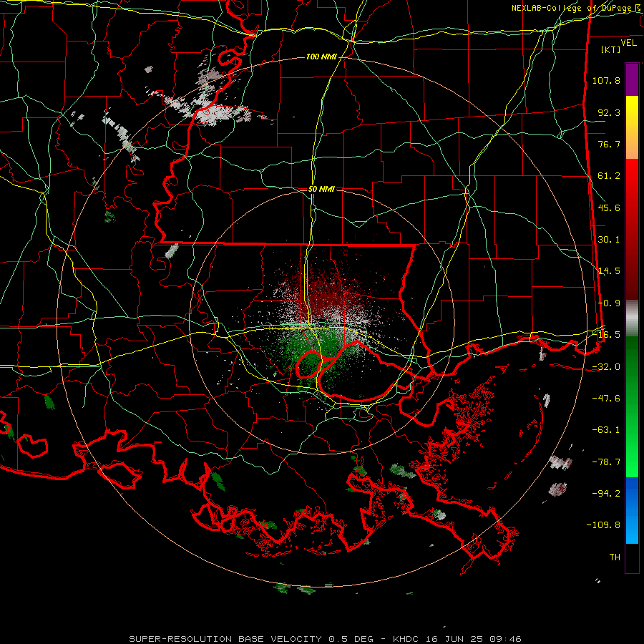644x644 pixels.
Task: Click the 107.8 velocity scale value
Action: (606, 80)
